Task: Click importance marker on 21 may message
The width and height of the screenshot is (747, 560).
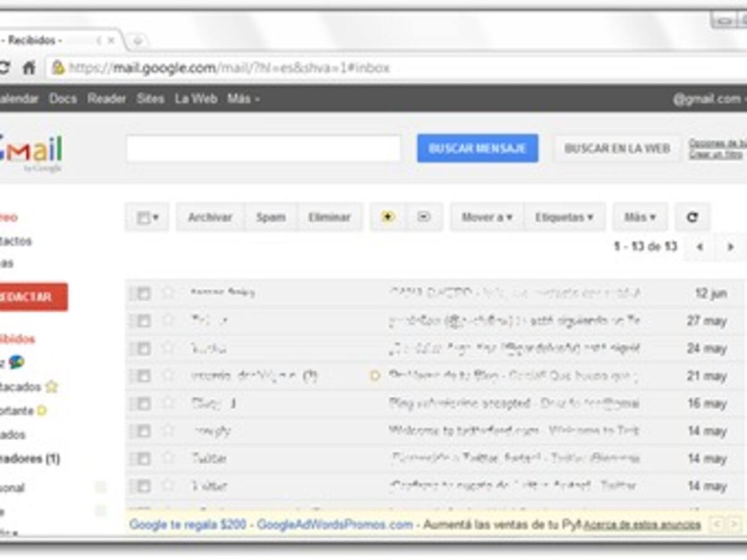Action: coord(375,375)
